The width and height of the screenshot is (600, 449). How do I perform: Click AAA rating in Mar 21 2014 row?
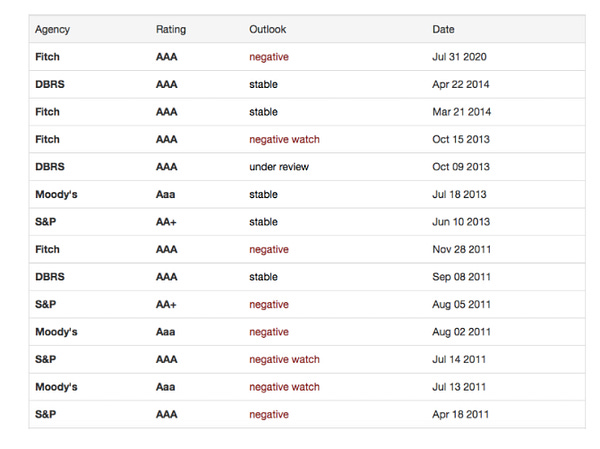[x=166, y=112]
